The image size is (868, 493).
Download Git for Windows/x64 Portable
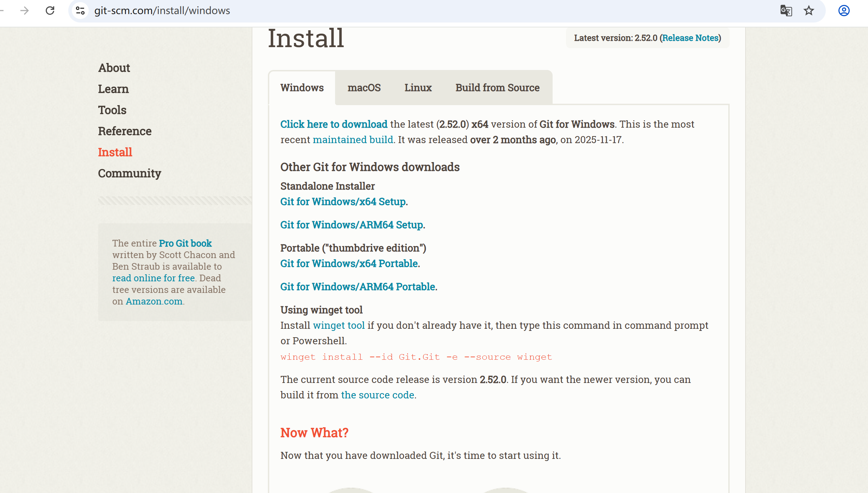349,263
